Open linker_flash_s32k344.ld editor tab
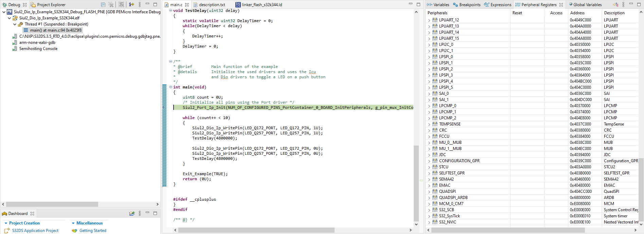 click(259, 5)
